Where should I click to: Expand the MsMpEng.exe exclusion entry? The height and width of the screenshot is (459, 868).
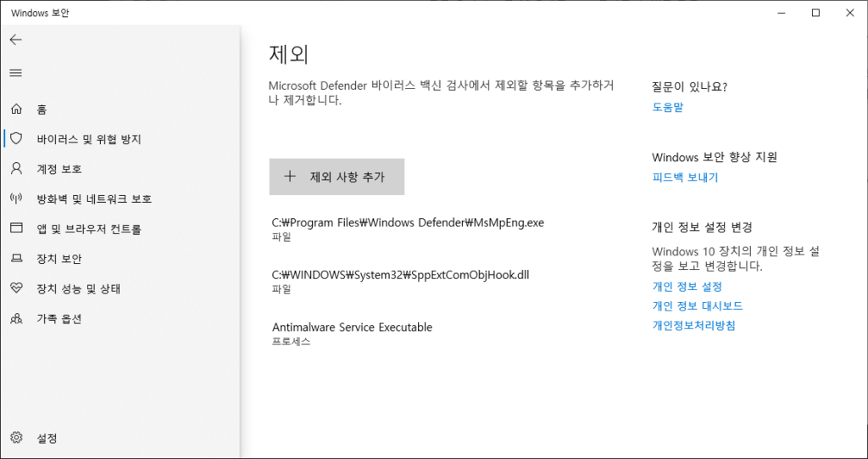tap(408, 229)
